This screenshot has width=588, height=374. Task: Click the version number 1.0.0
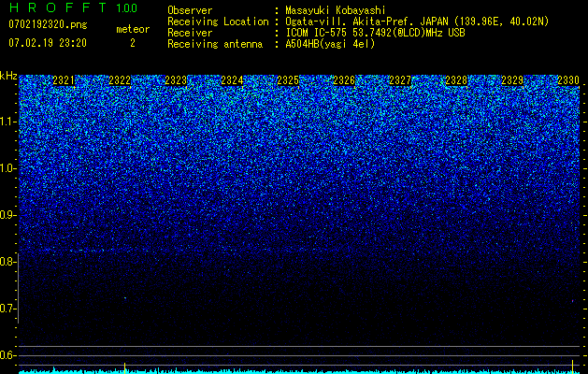pos(127,8)
